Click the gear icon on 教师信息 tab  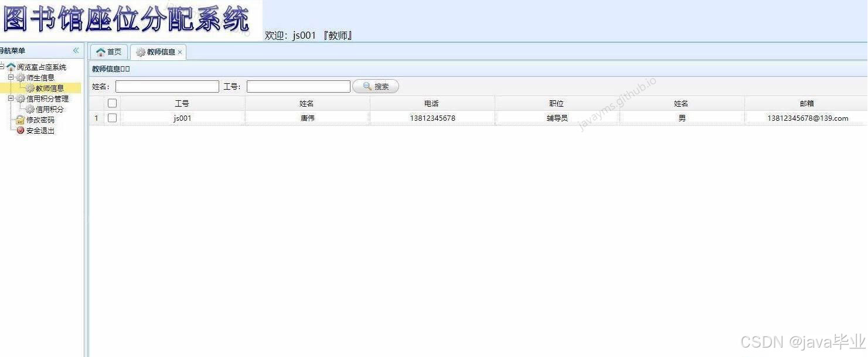(141, 52)
